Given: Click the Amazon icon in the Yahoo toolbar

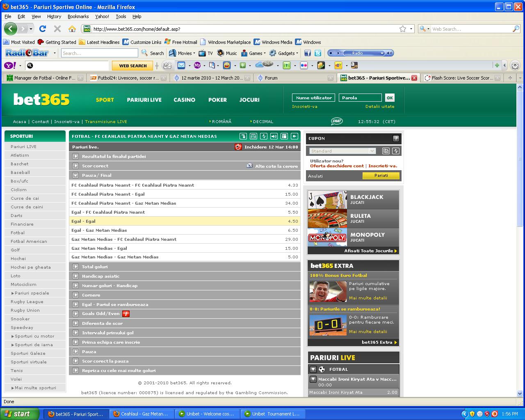Looking at the screenshot, I should click(354, 65).
